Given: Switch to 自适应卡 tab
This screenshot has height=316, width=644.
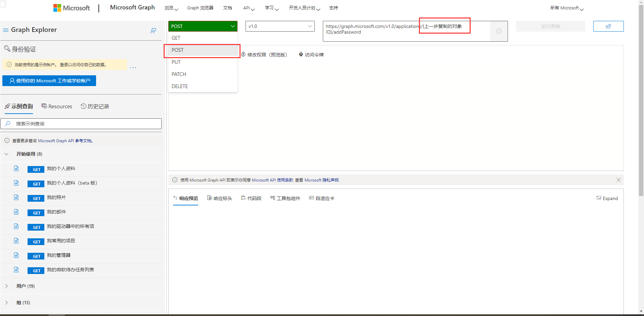Looking at the screenshot, I should tap(322, 198).
